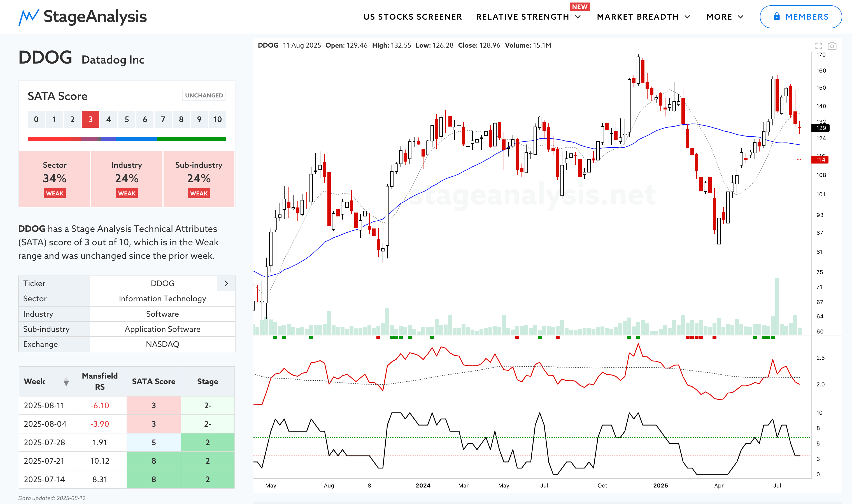The height and width of the screenshot is (504, 852).
Task: Click the 2025-07-28 week cell
Action: pyautogui.click(x=46, y=442)
